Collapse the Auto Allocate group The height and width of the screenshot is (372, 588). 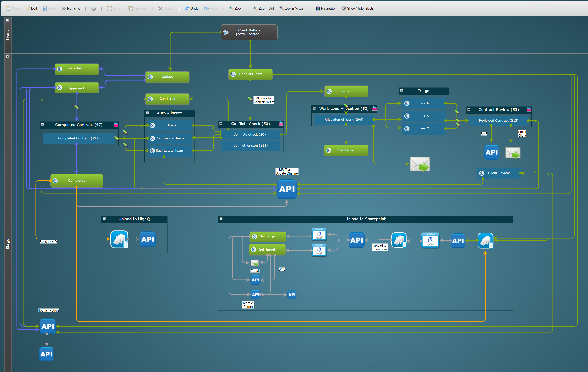(x=148, y=113)
